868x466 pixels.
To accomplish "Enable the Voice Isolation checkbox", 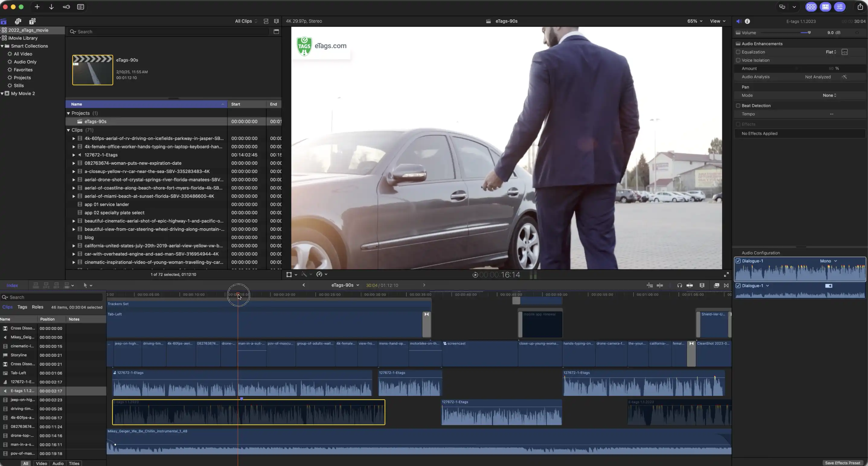I will (738, 60).
